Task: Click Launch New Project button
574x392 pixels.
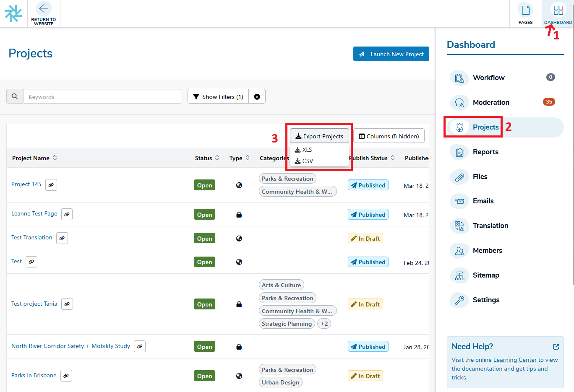Action: [391, 54]
